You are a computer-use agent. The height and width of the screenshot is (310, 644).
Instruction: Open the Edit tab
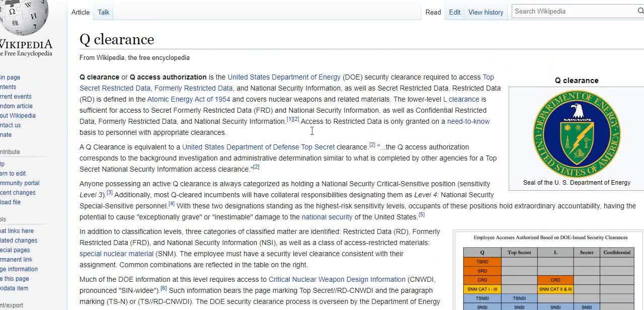tap(455, 12)
